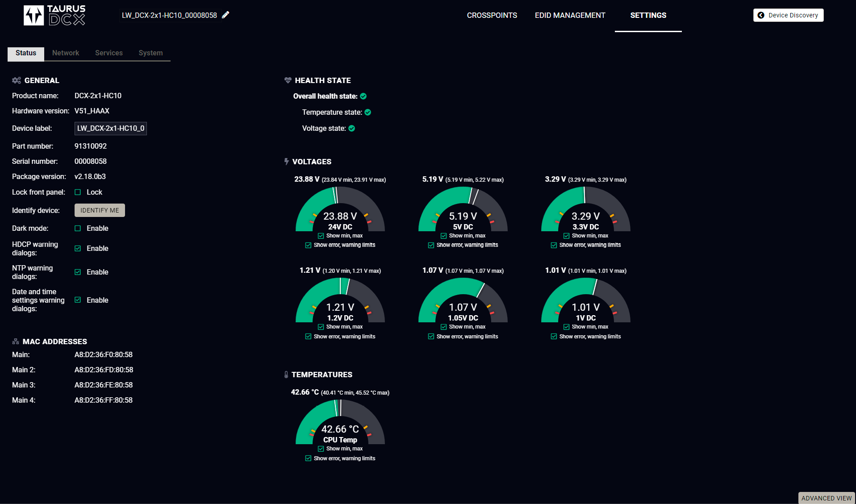Click the back arrow icon in Device Discovery

pyautogui.click(x=761, y=15)
